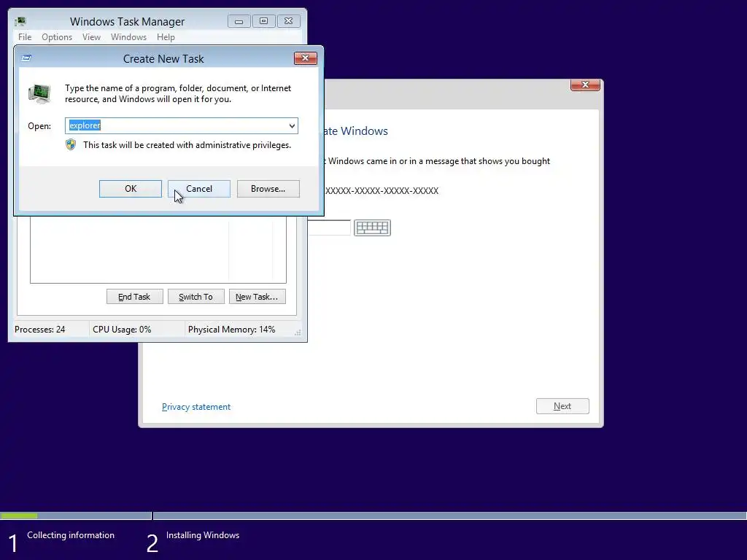This screenshot has width=747, height=560.
Task: Click the task list area in Task Manager
Action: (x=158, y=249)
